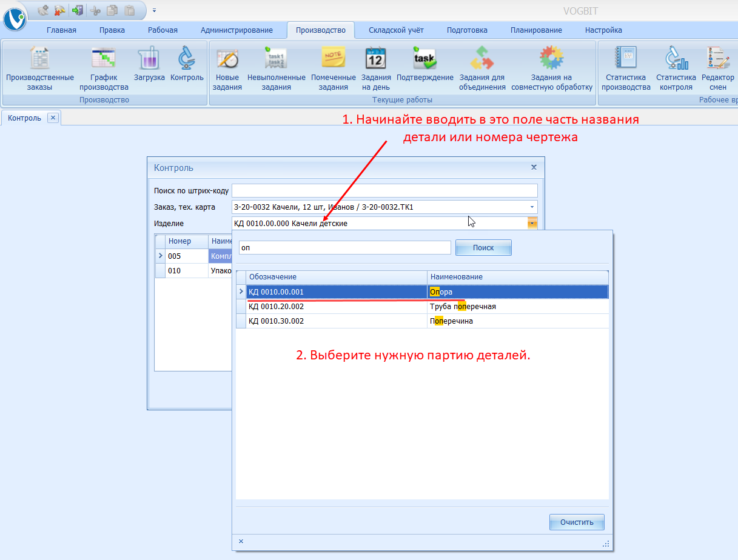Open quick access toolbar customize arrow
Viewport: 738px width, 560px height.
tap(154, 10)
